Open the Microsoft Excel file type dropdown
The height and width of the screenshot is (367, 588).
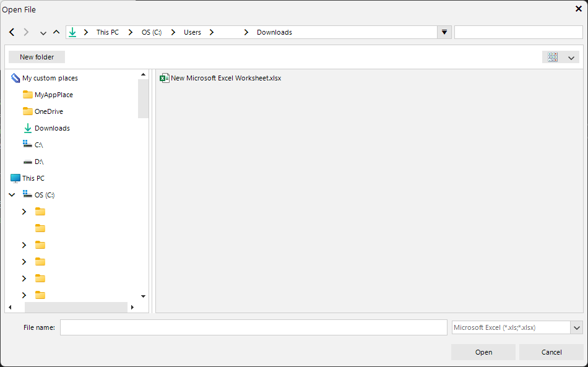pos(577,327)
